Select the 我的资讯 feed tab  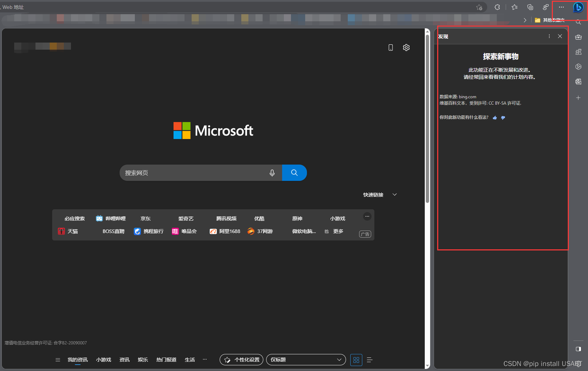click(78, 360)
